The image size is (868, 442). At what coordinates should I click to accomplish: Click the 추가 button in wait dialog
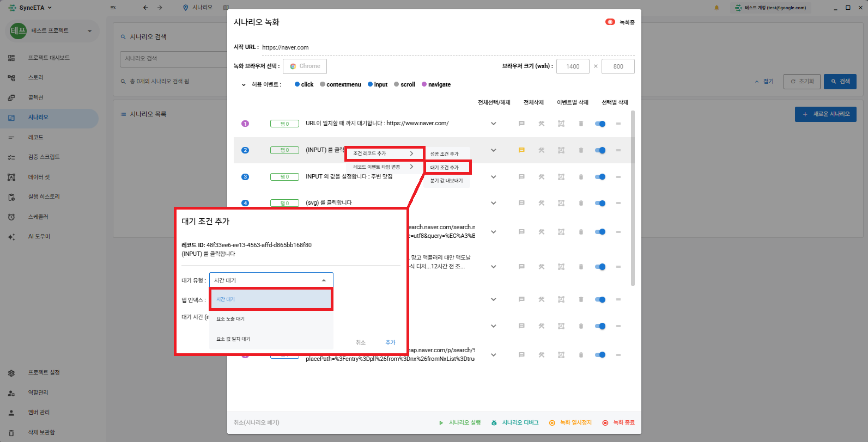tap(390, 342)
